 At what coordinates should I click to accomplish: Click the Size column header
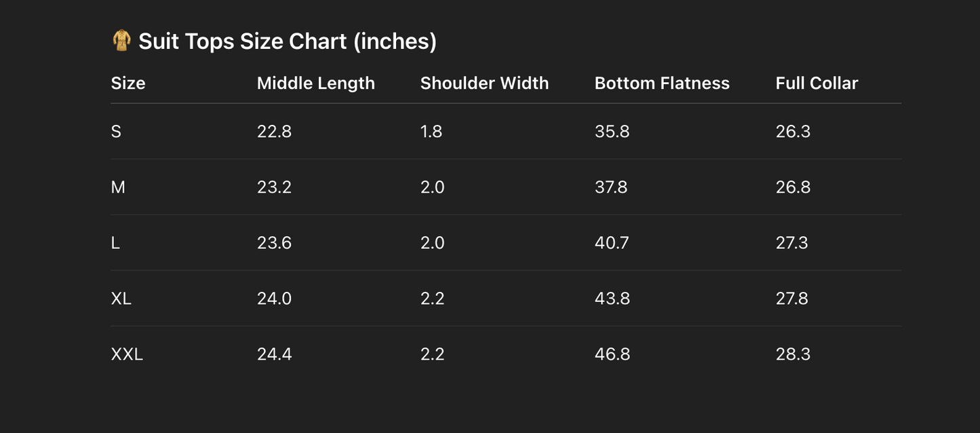pyautogui.click(x=128, y=83)
